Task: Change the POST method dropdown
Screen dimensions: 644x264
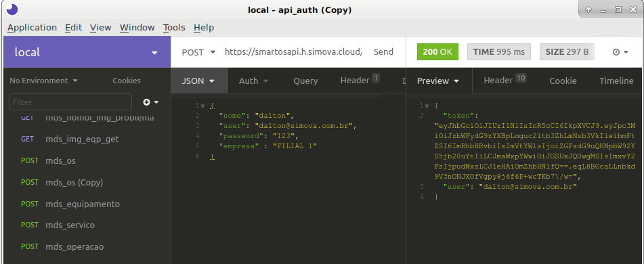Action: click(199, 52)
